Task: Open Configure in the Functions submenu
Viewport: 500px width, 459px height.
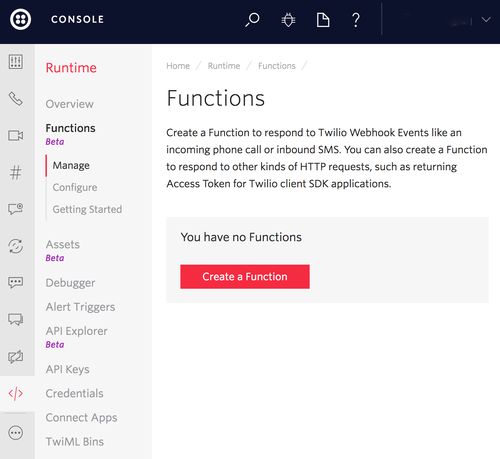Action: 75,187
